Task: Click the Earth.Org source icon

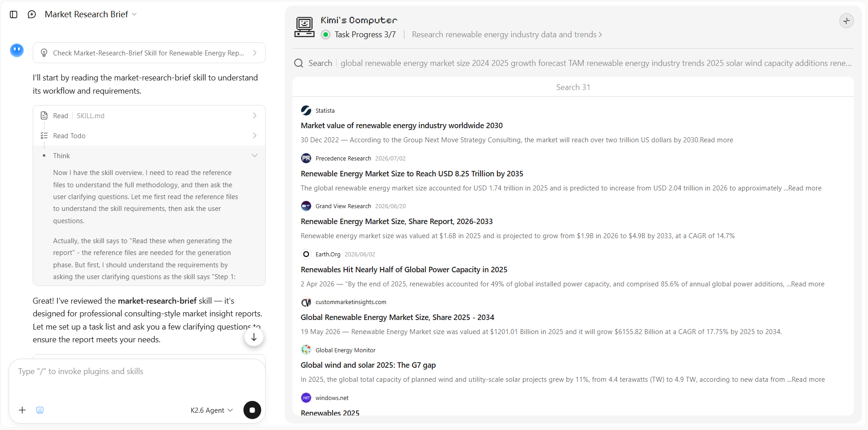Action: coord(306,254)
